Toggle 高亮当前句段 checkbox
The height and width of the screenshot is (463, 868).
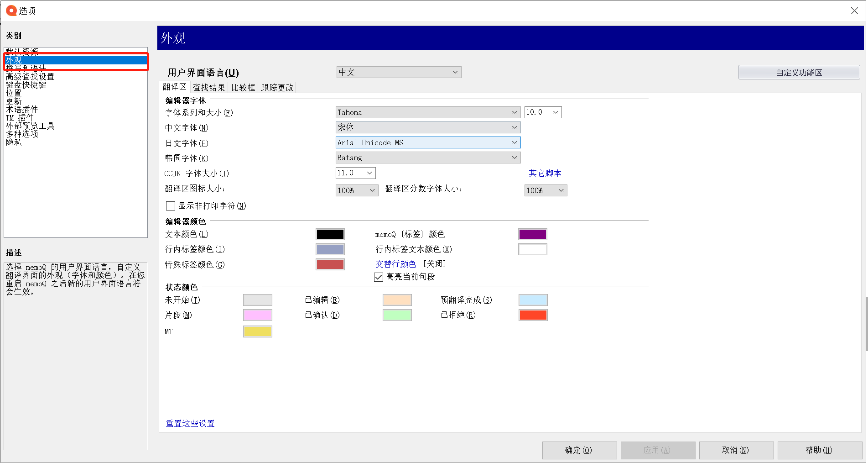coord(379,277)
